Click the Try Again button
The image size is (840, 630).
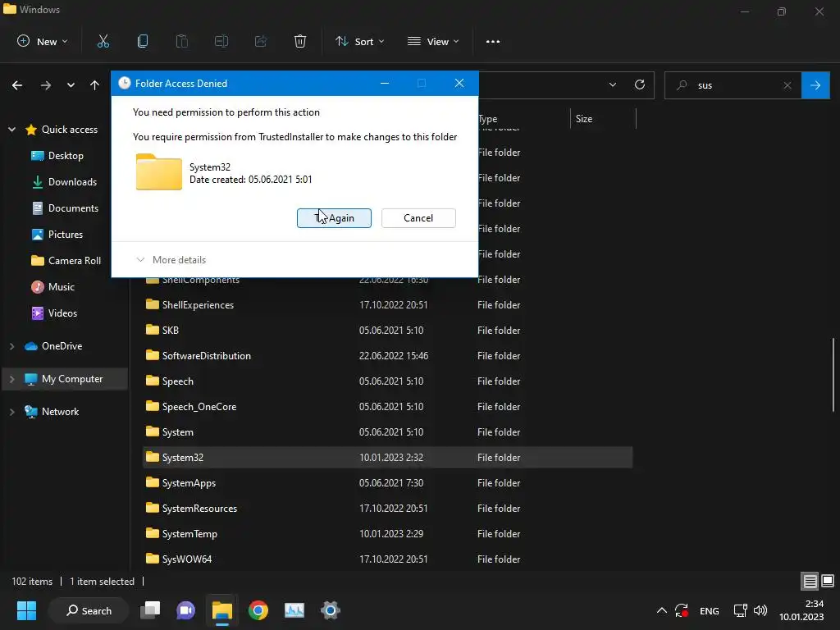point(334,218)
